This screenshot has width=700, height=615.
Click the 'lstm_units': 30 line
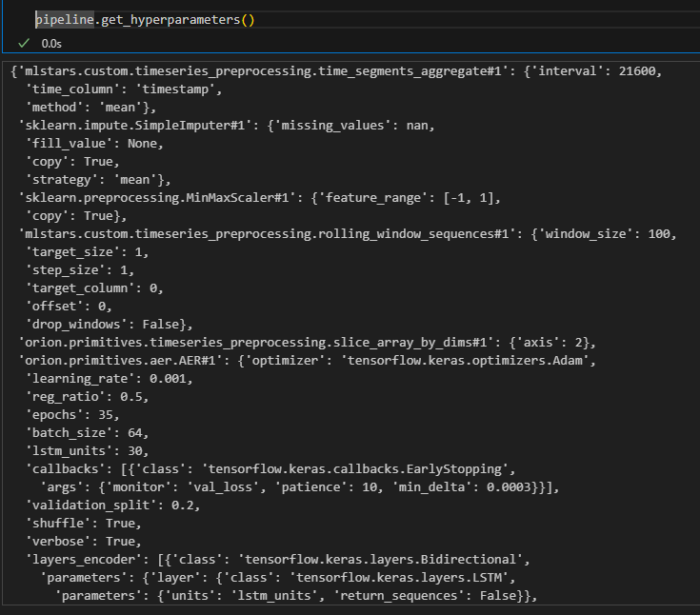point(87,451)
